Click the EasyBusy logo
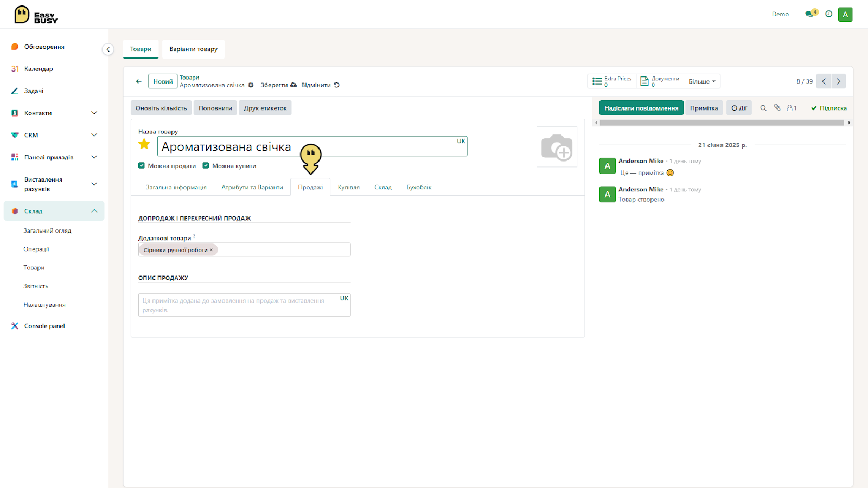This screenshot has width=868, height=488. (x=36, y=15)
